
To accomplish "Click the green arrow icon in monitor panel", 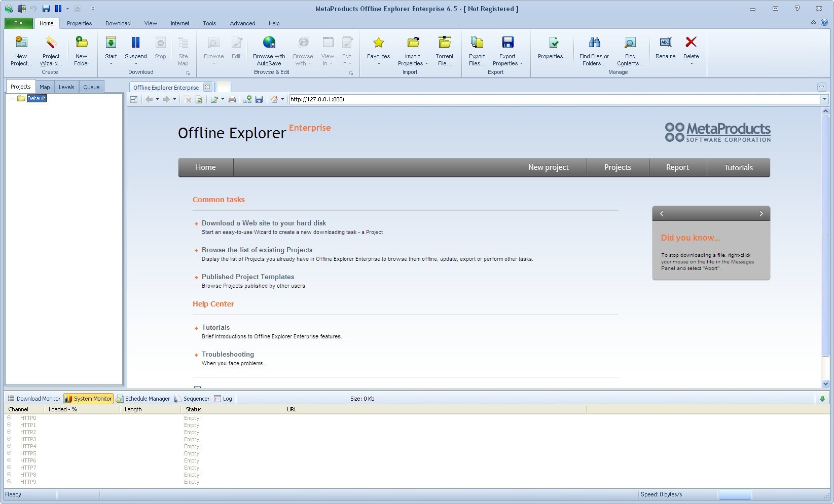I will point(822,399).
